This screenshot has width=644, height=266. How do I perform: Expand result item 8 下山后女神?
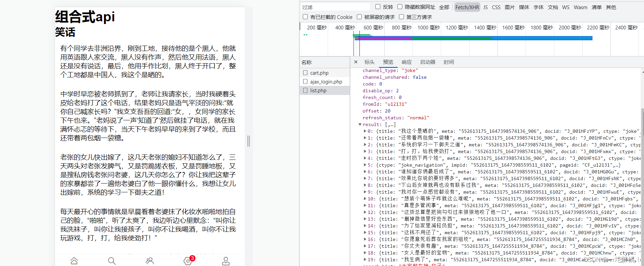[365, 185]
